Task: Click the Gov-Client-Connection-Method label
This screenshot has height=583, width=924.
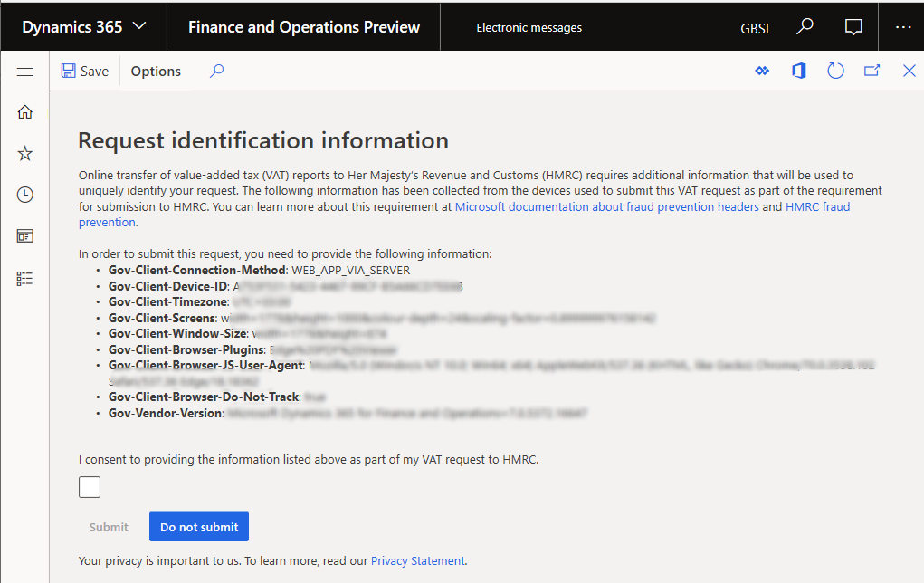Action: 196,270
